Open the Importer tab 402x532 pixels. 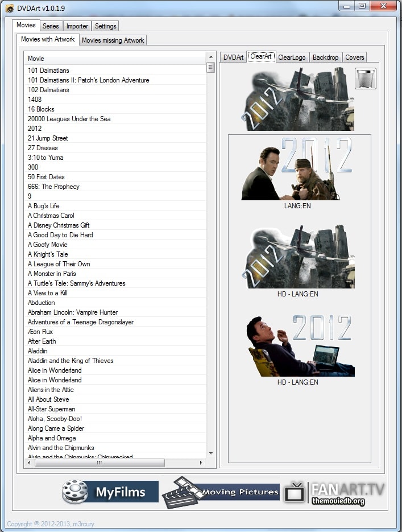click(x=77, y=26)
